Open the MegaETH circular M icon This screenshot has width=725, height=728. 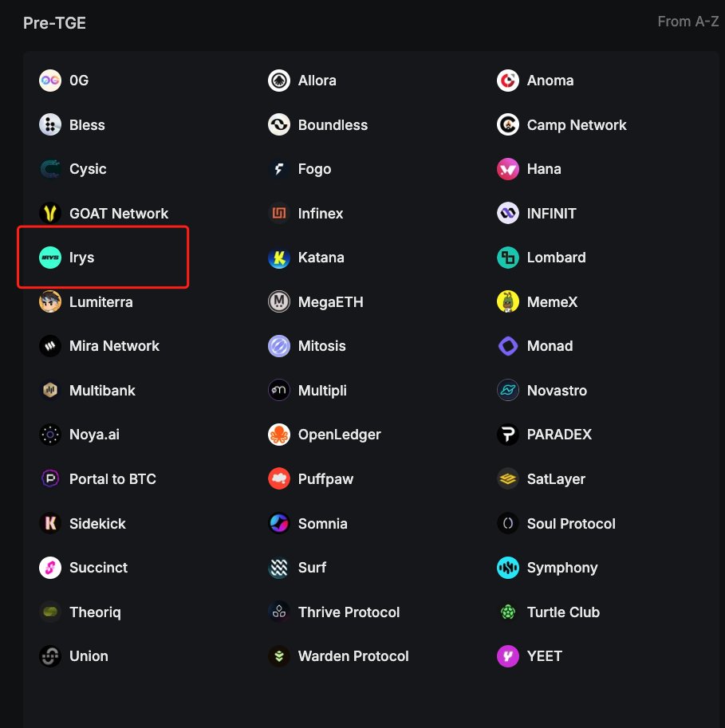[x=279, y=301]
